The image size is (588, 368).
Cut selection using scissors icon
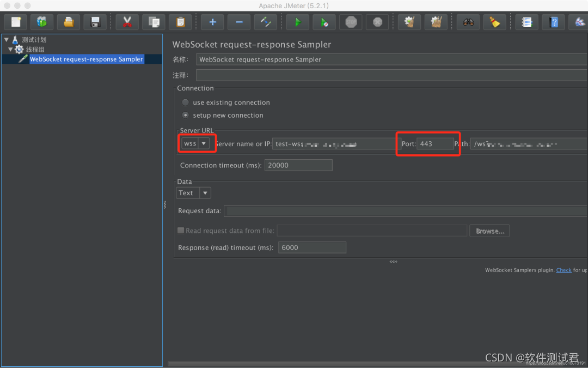point(127,22)
